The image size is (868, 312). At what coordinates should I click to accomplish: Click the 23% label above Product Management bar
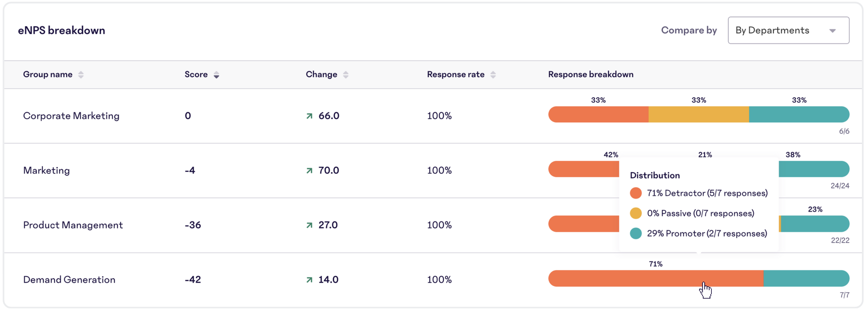tap(815, 209)
